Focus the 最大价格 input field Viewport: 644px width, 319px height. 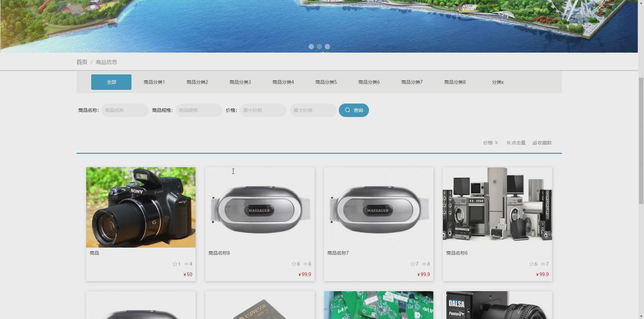coord(314,110)
